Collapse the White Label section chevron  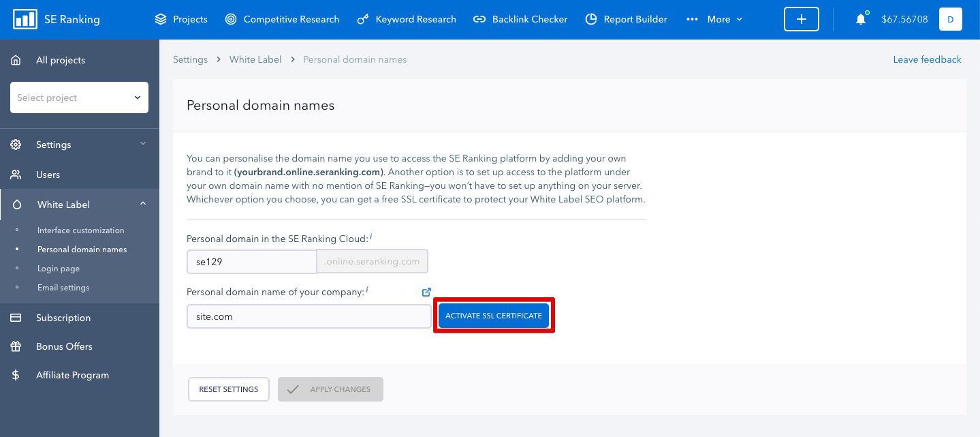pyautogui.click(x=143, y=204)
